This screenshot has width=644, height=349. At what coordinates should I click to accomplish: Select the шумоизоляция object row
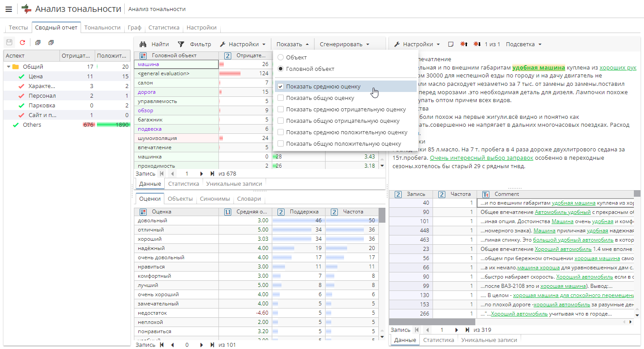coord(256,138)
